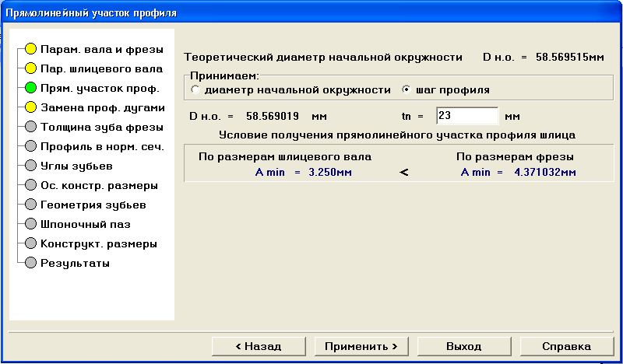623x364 pixels.
Task: Go to Шпоночный паз step
Action: coord(86,225)
